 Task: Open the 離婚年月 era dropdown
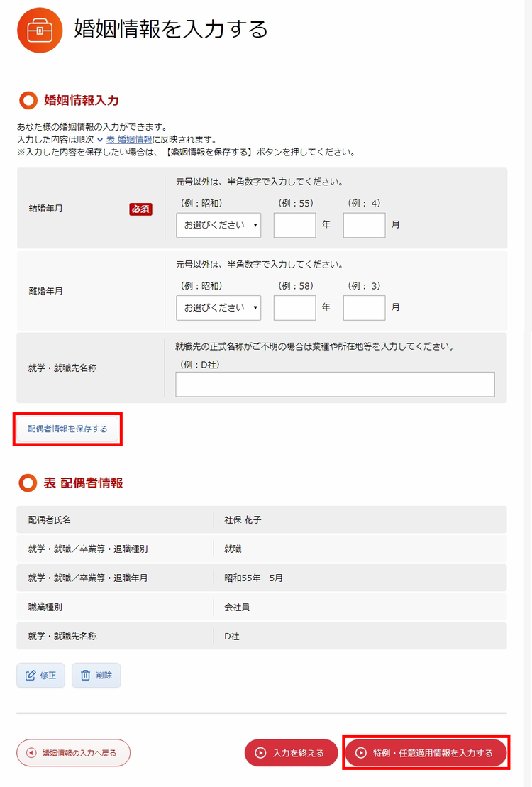(x=218, y=308)
